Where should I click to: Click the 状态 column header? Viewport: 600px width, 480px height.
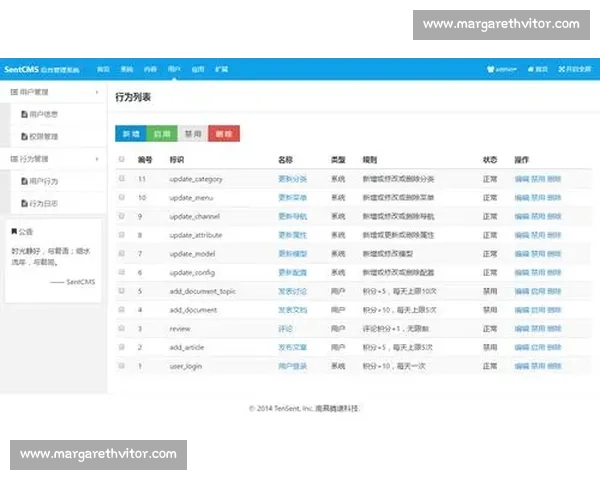[x=490, y=160]
